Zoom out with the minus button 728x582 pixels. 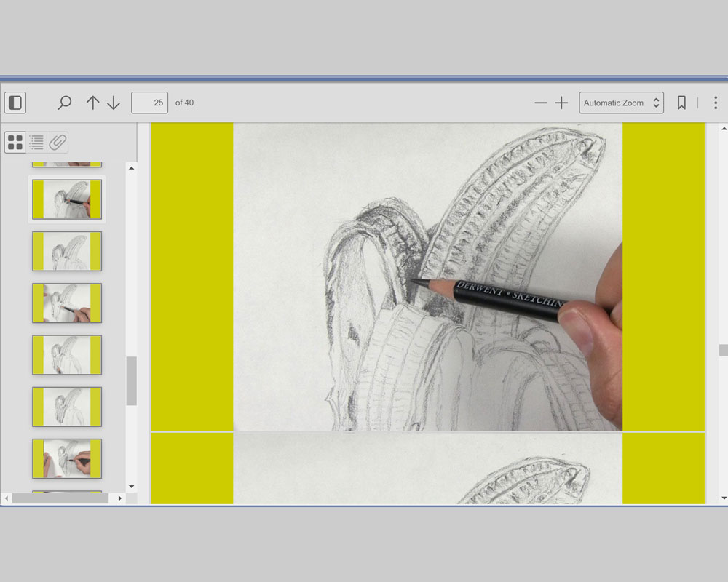541,103
